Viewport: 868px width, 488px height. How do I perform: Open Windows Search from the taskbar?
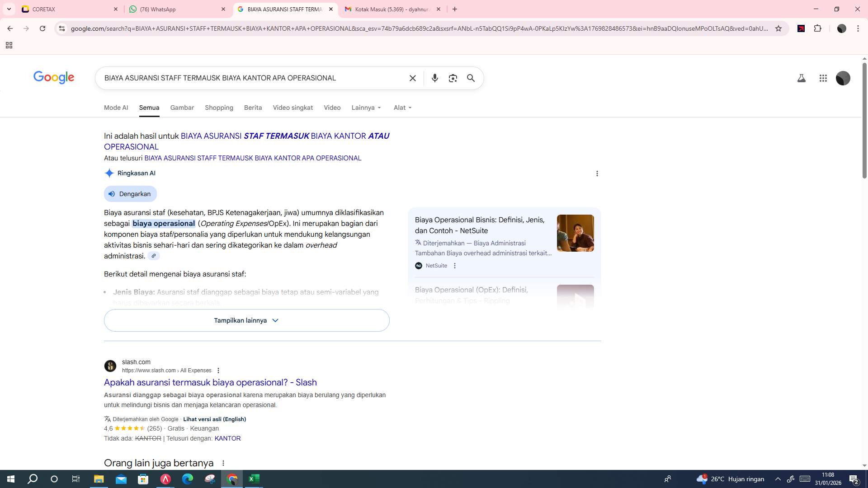click(32, 479)
